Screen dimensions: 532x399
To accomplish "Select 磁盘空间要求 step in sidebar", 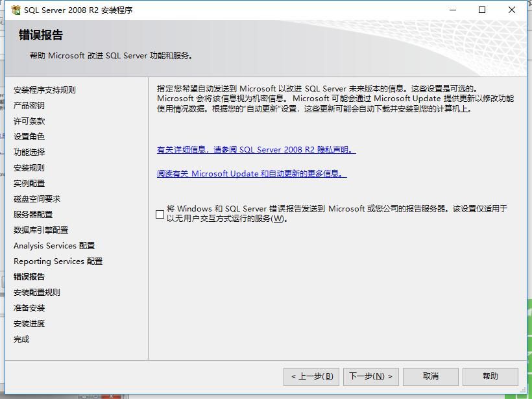I will [x=36, y=199].
